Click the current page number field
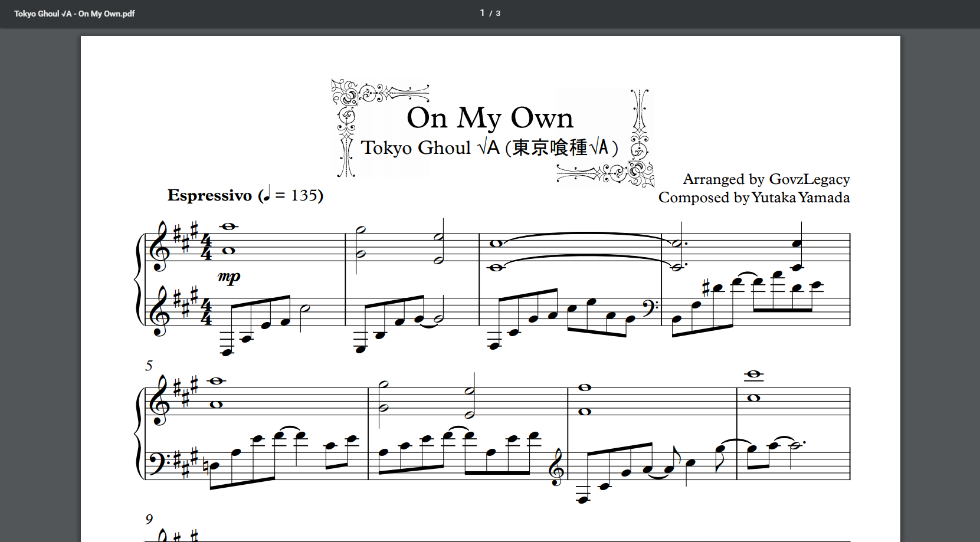Viewport: 980px width, 542px height. pyautogui.click(x=482, y=13)
